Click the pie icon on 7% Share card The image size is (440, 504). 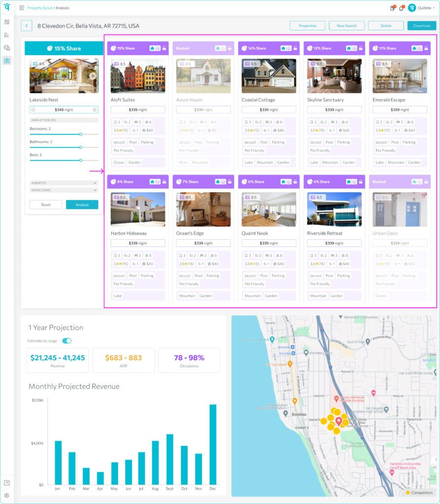pyautogui.click(x=179, y=182)
